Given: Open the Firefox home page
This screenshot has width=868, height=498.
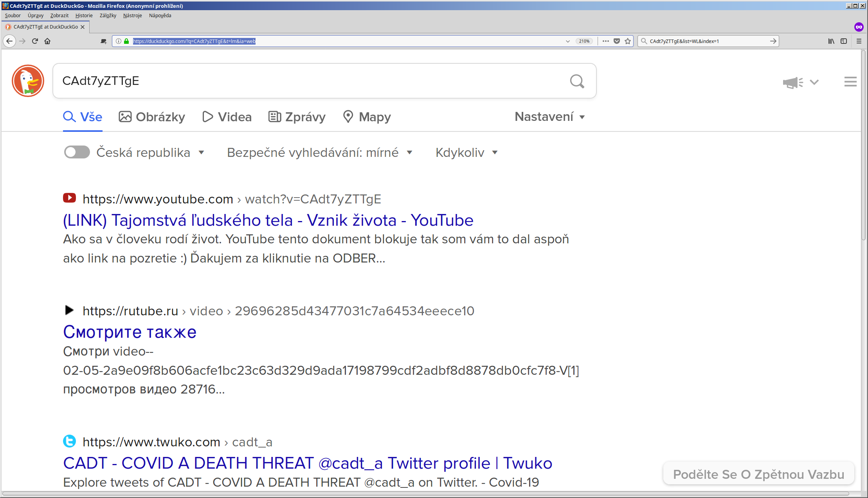Looking at the screenshot, I should [x=47, y=41].
